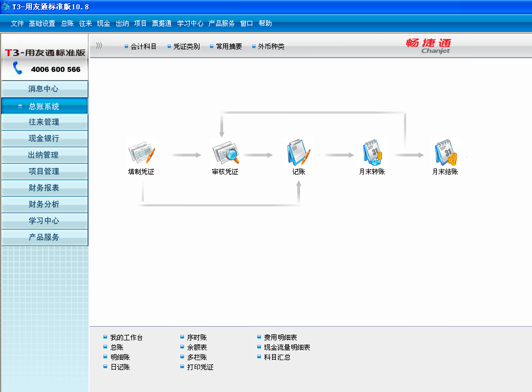Open 消息中心 in the sidebar

click(x=45, y=89)
